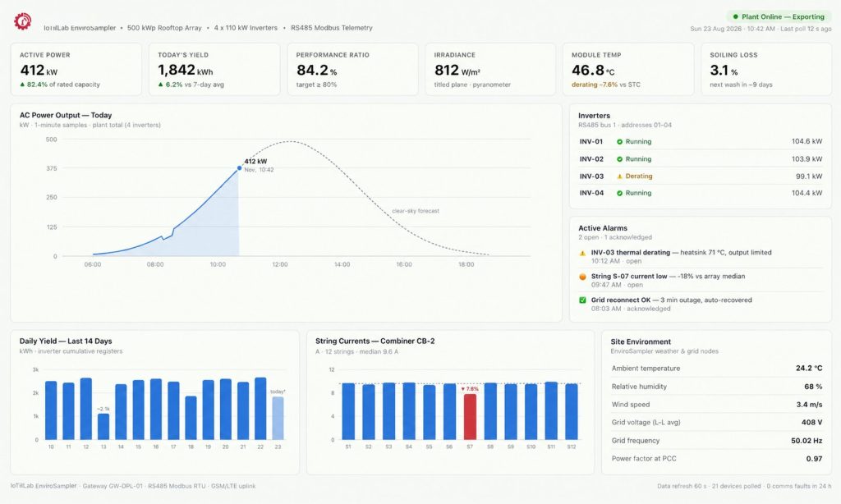Click the low bar for day 13
Screen dimensions: 841x504
coord(103,427)
